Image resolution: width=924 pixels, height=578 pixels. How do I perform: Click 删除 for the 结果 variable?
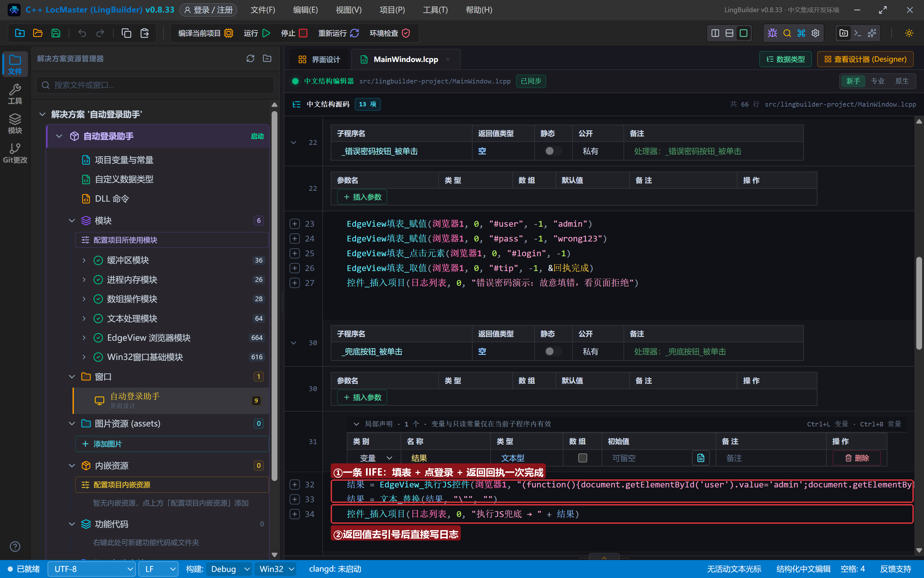(x=856, y=458)
